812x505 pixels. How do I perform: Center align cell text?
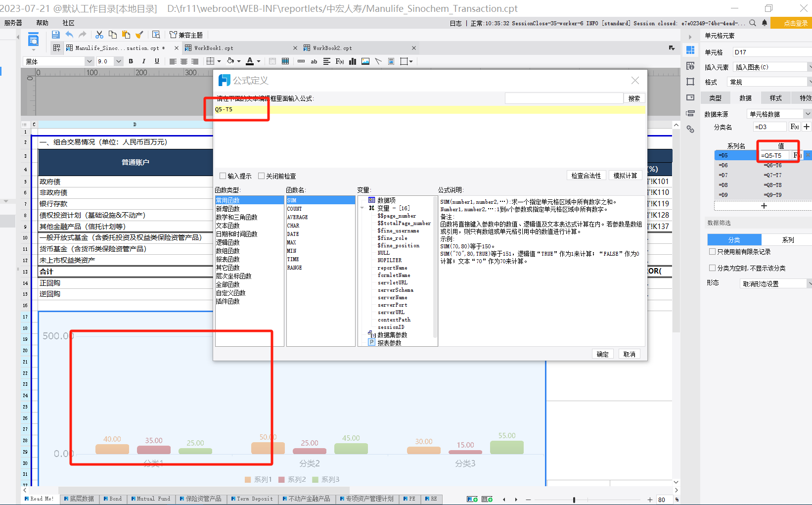[x=183, y=61]
